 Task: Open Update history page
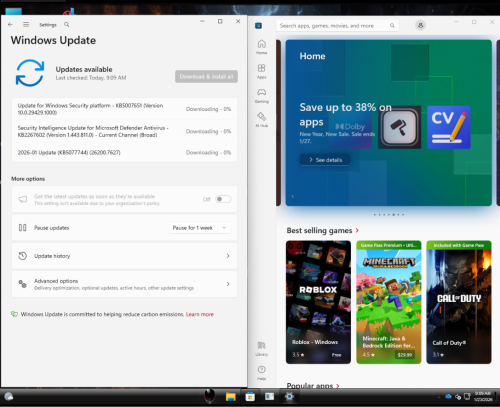124,256
